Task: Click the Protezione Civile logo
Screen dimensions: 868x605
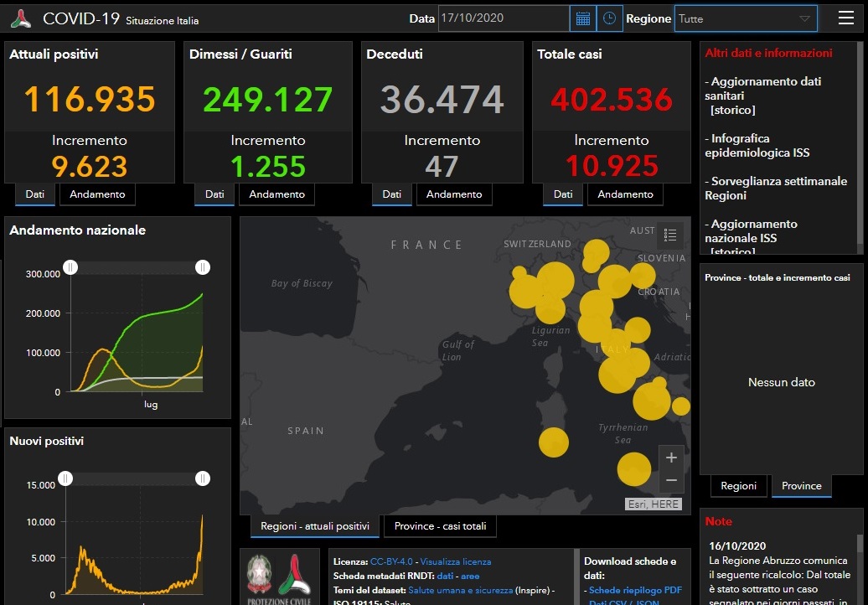Action: click(x=294, y=577)
